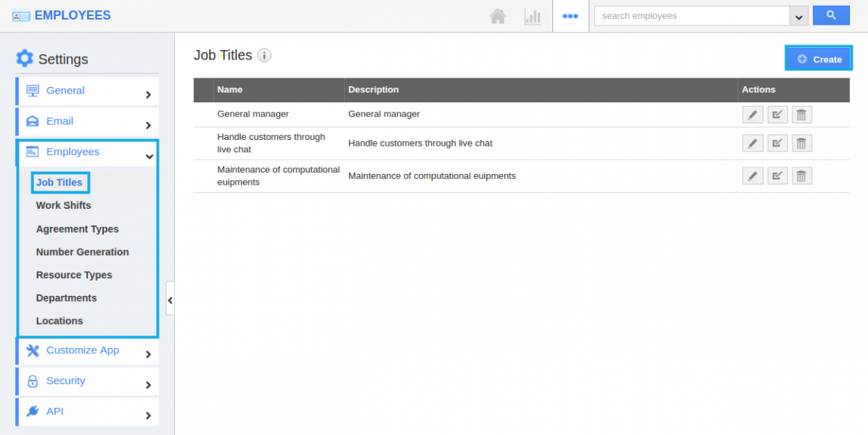Click the Security lock icon
Image resolution: width=868 pixels, height=435 pixels.
tap(33, 381)
